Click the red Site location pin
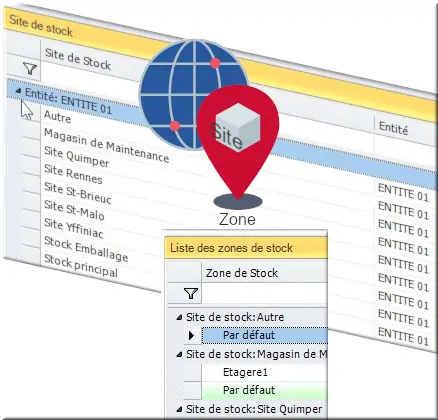Screen dimensions: 438x420 point(238,142)
